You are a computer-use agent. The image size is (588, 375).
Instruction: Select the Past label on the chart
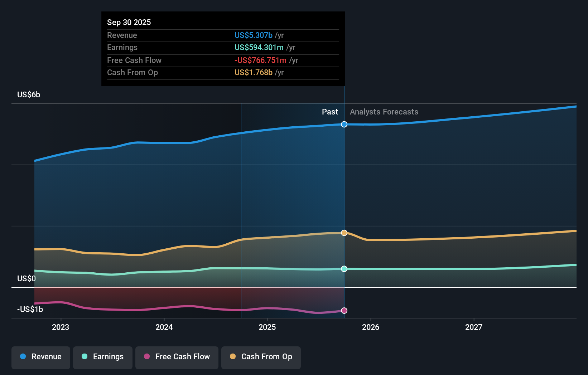(330, 112)
